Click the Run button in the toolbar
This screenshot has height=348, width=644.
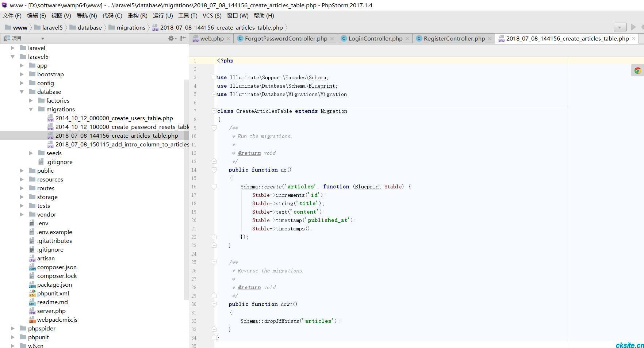coord(633,27)
